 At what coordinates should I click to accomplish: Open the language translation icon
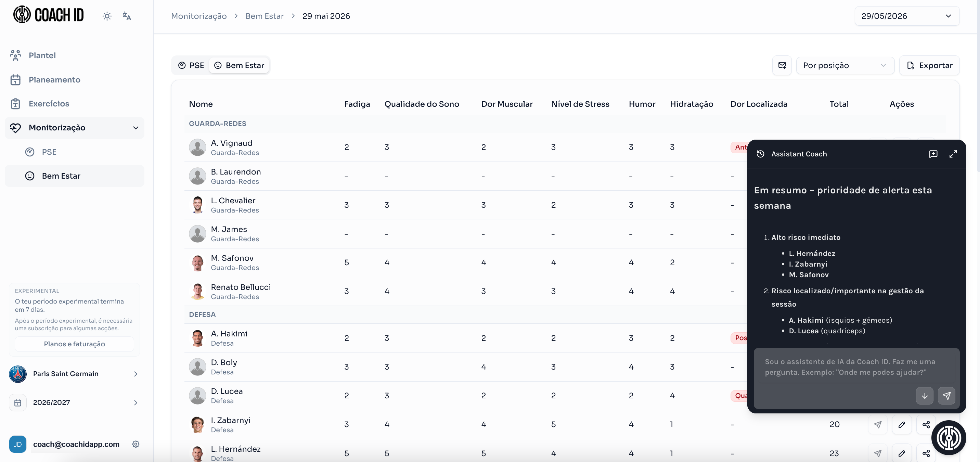click(127, 16)
